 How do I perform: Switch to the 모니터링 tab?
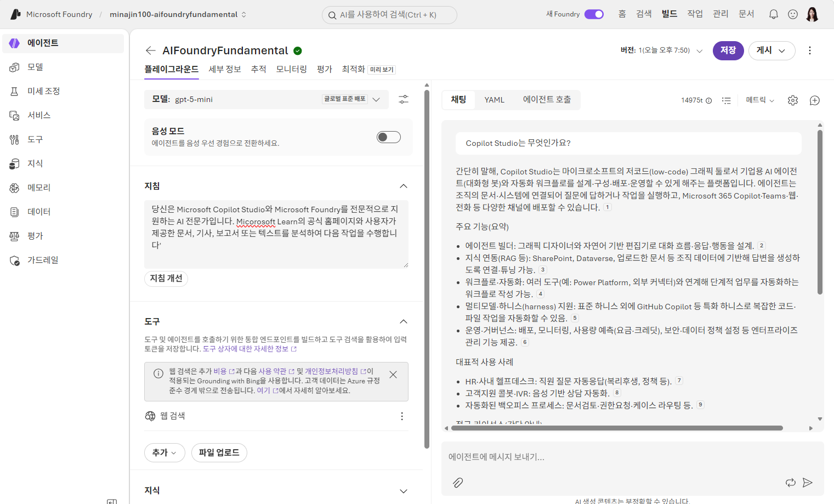click(x=291, y=69)
